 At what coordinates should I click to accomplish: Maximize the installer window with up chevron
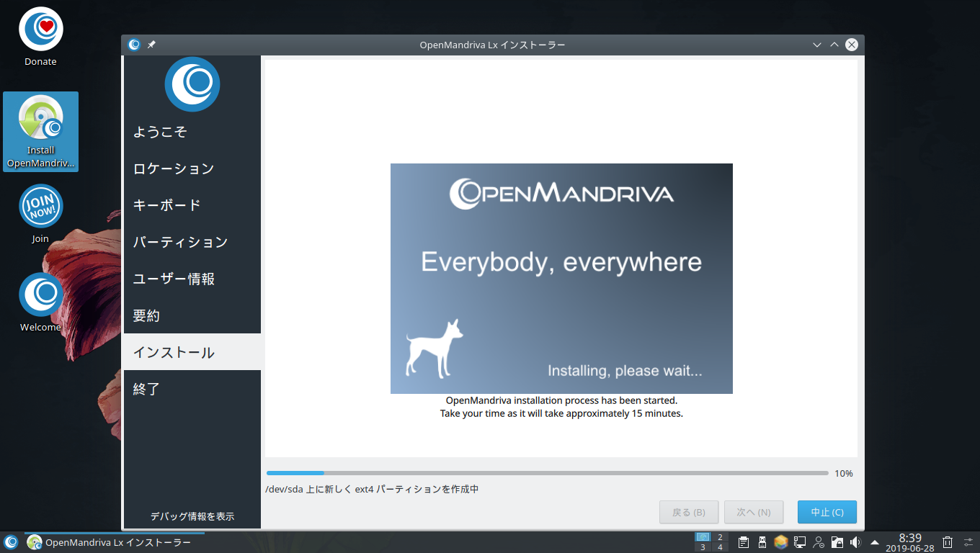coord(834,45)
